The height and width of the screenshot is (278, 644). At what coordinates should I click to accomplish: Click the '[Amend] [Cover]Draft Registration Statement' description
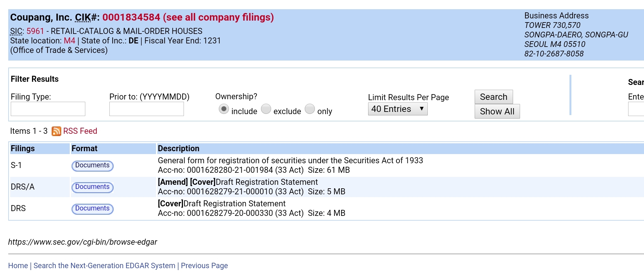coord(238,182)
